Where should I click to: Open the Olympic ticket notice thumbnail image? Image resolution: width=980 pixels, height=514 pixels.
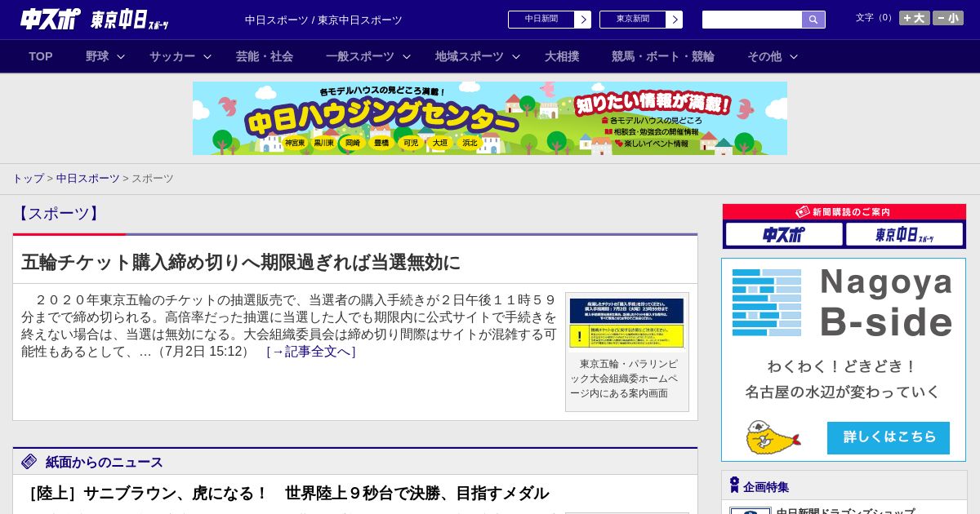coord(626,323)
